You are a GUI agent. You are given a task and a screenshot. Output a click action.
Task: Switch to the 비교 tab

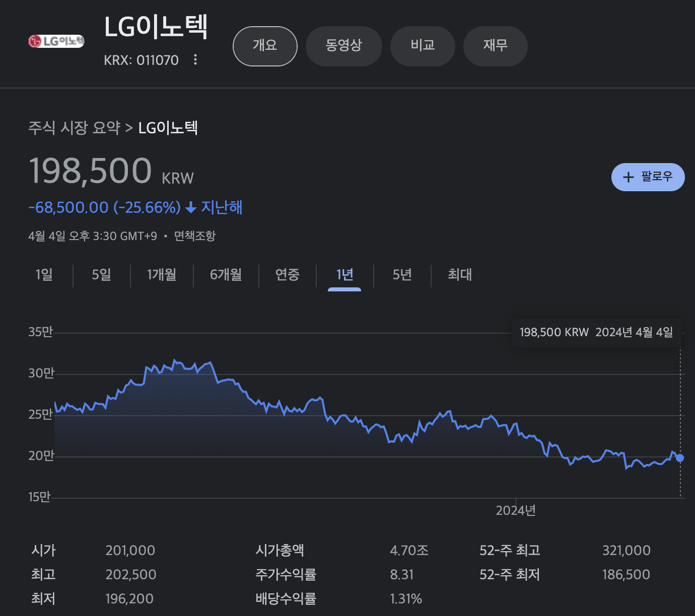(x=423, y=46)
